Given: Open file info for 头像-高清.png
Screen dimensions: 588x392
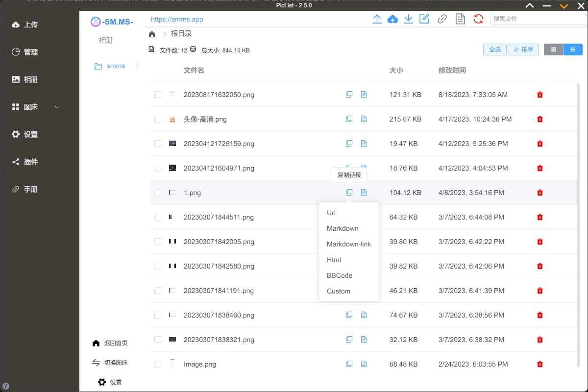Looking at the screenshot, I should [364, 119].
